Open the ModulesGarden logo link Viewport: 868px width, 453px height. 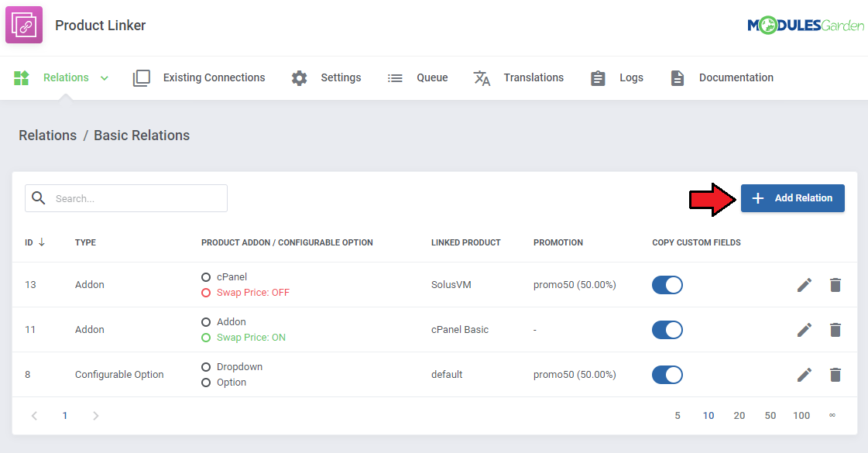(x=805, y=25)
